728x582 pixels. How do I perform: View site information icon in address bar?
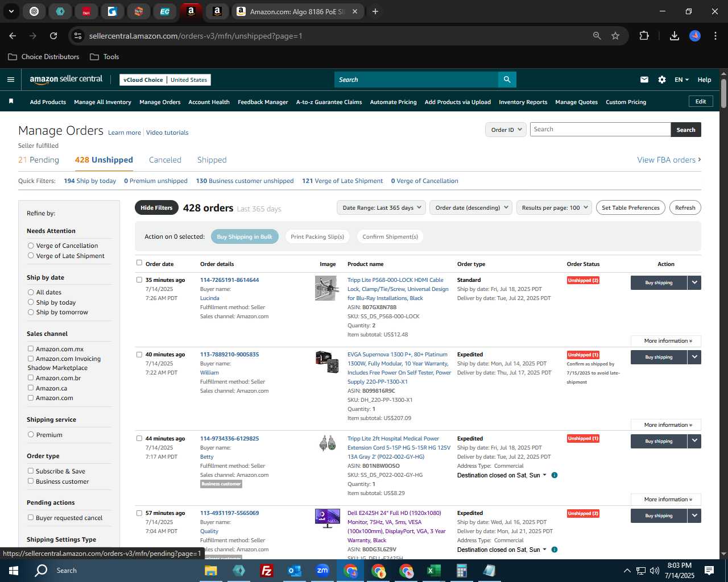78,36
